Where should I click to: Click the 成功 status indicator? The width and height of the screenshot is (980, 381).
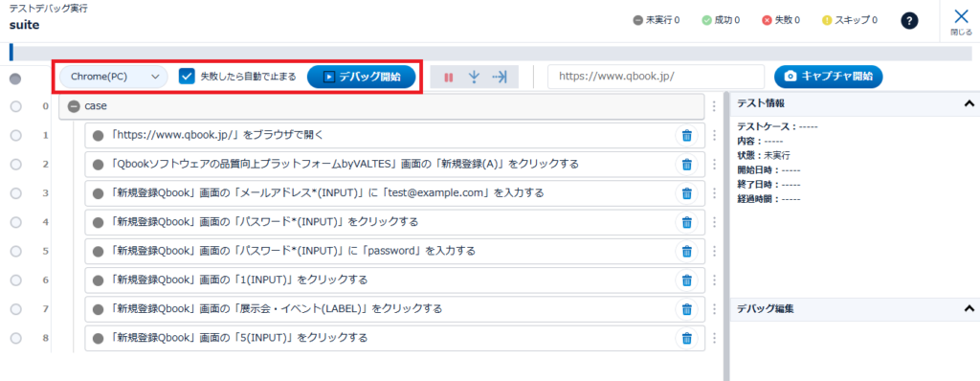pos(721,20)
